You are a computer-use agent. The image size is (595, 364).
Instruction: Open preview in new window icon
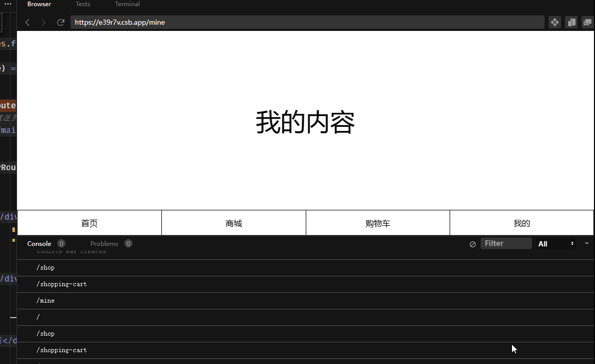click(587, 22)
